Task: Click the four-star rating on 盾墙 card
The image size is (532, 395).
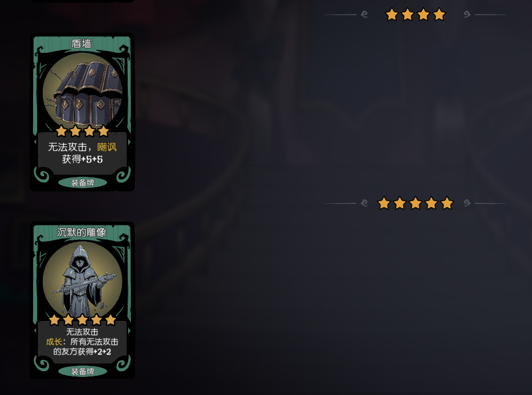Action: tap(82, 131)
